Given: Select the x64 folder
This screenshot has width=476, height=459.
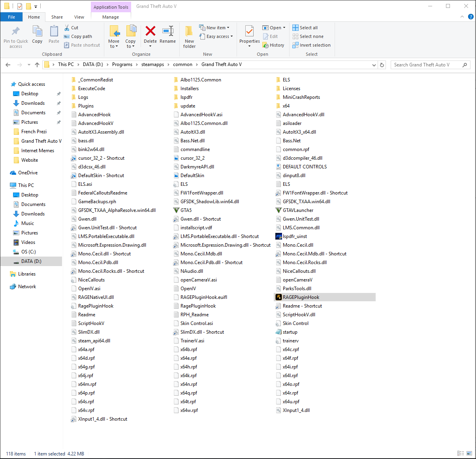Looking at the screenshot, I should click(282, 106).
